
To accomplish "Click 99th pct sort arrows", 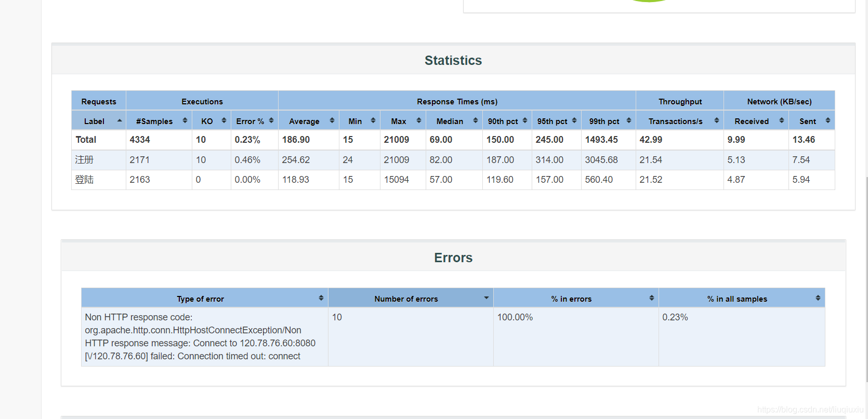I will pos(628,120).
